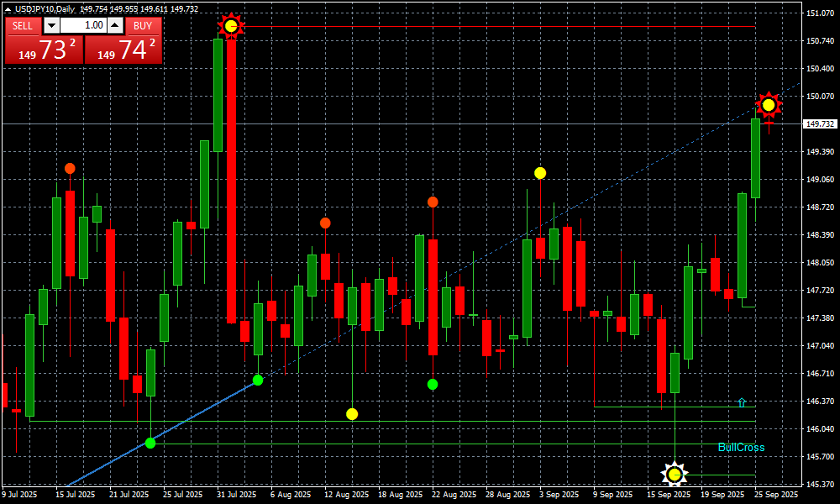Click the BullCross text label
This screenshot has height=504, width=840.
pos(741,448)
